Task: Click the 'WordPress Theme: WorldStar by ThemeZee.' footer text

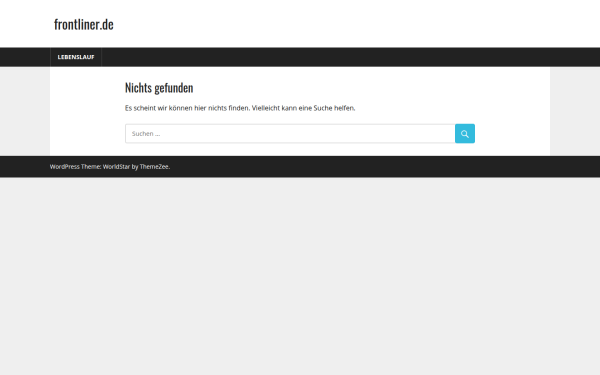Action: point(110,166)
